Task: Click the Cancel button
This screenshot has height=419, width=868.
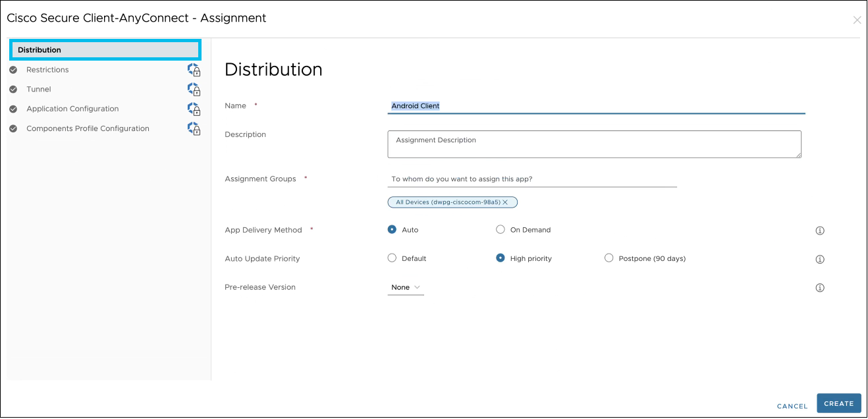Action: (x=792, y=406)
